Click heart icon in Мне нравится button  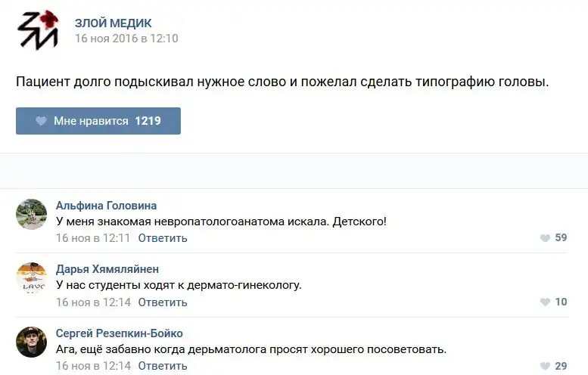tap(41, 121)
